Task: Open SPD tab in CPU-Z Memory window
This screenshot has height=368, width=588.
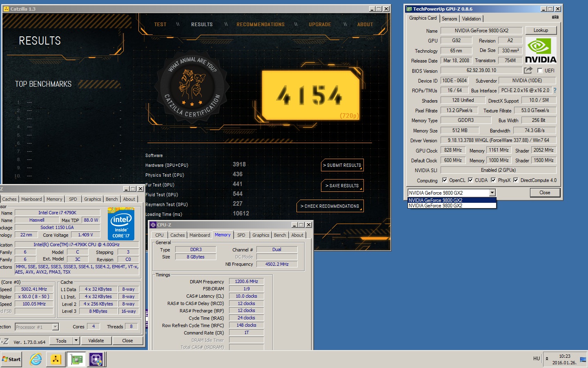Action: click(241, 235)
